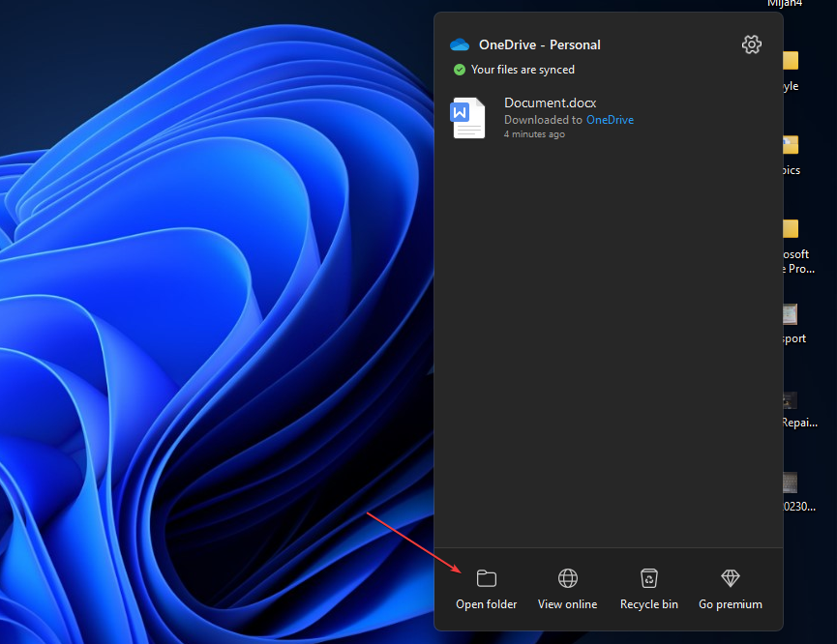Viewport: 837px width, 644px height.
Task: Click the Go premium diamond icon
Action: click(731, 578)
